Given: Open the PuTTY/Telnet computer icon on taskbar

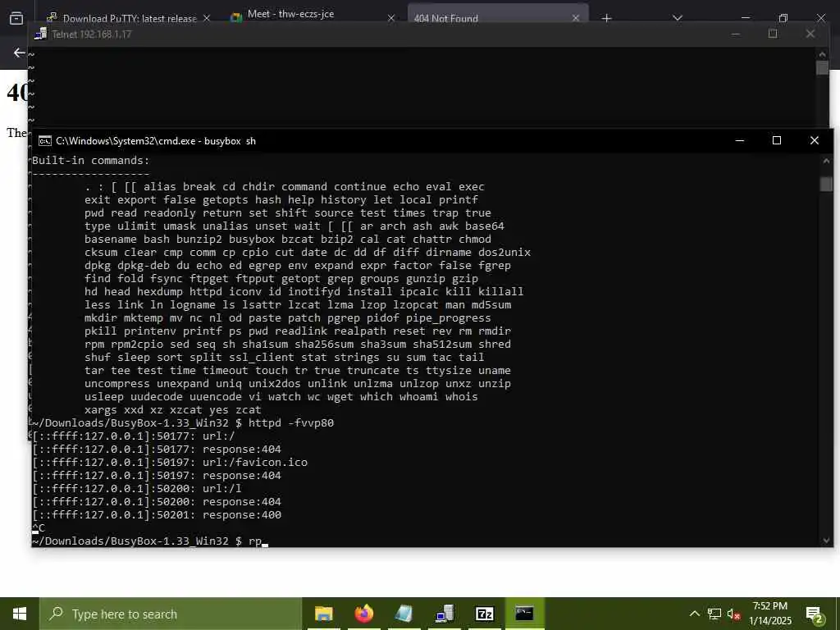Looking at the screenshot, I should 444,614.
